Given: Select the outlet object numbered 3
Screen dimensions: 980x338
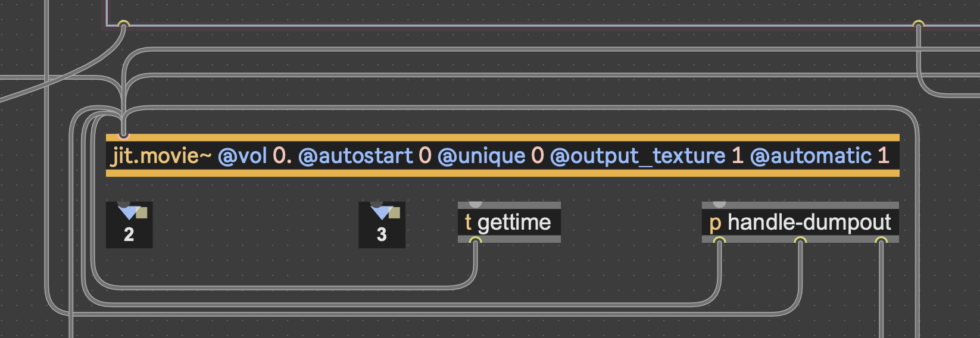Looking at the screenshot, I should 382,225.
